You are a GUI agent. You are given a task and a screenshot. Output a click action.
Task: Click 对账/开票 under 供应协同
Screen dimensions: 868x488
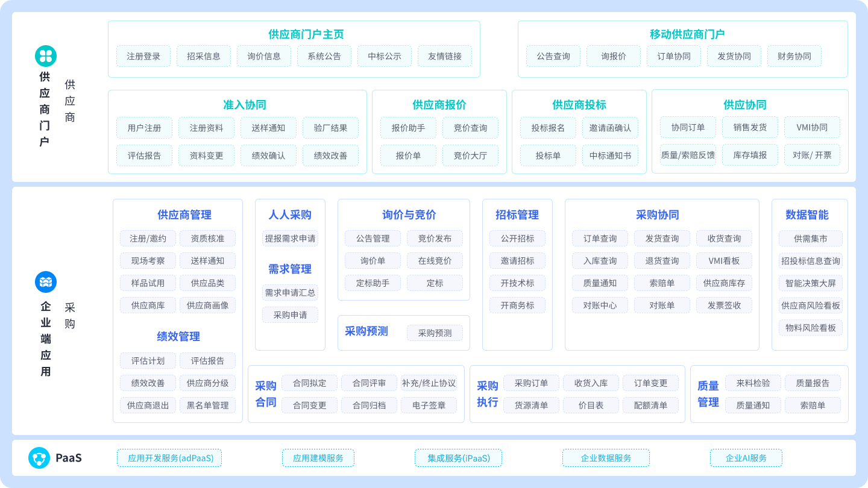click(812, 155)
